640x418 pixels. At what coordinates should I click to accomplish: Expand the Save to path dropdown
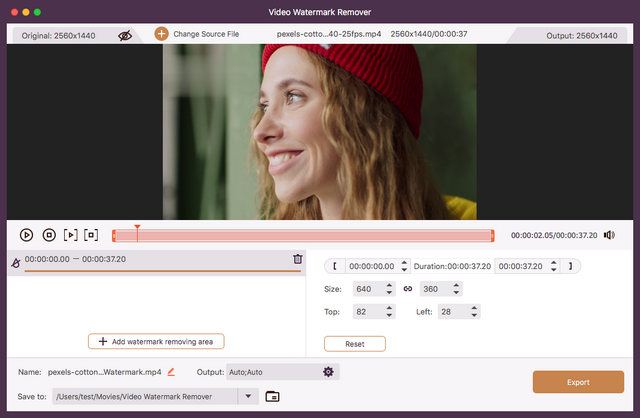249,396
